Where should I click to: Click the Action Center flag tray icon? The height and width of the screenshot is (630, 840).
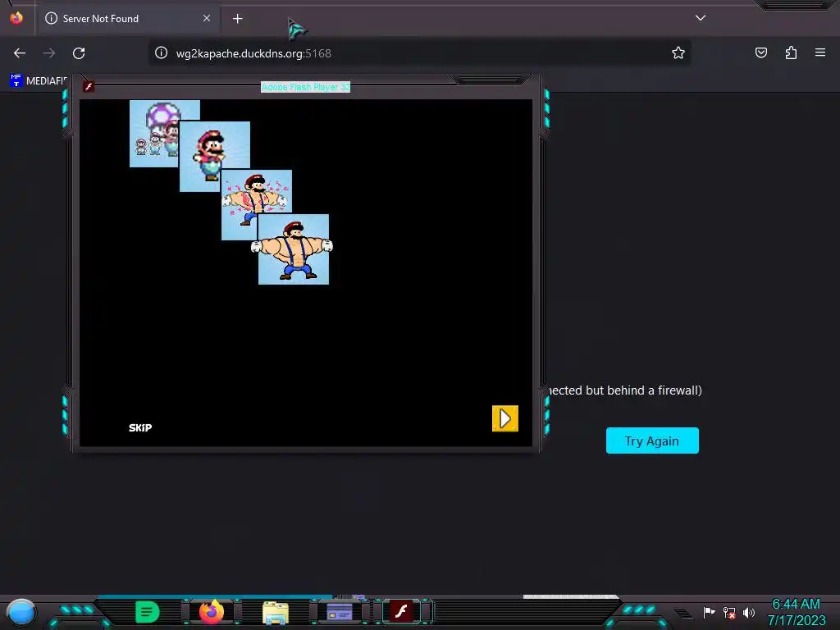pos(709,612)
